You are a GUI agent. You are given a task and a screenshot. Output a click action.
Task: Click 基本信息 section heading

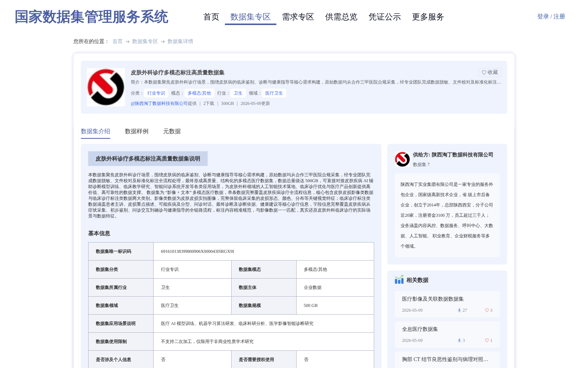(x=99, y=233)
